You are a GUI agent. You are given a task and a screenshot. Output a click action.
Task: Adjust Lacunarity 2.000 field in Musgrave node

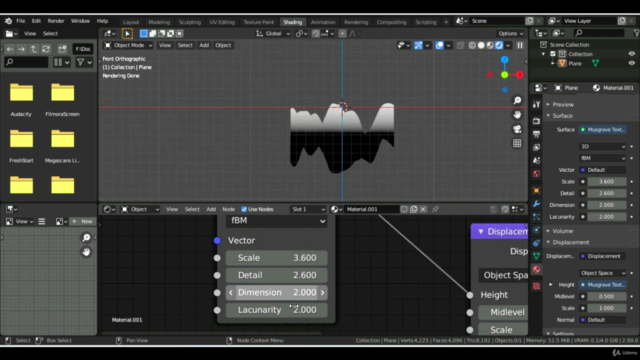coord(276,310)
